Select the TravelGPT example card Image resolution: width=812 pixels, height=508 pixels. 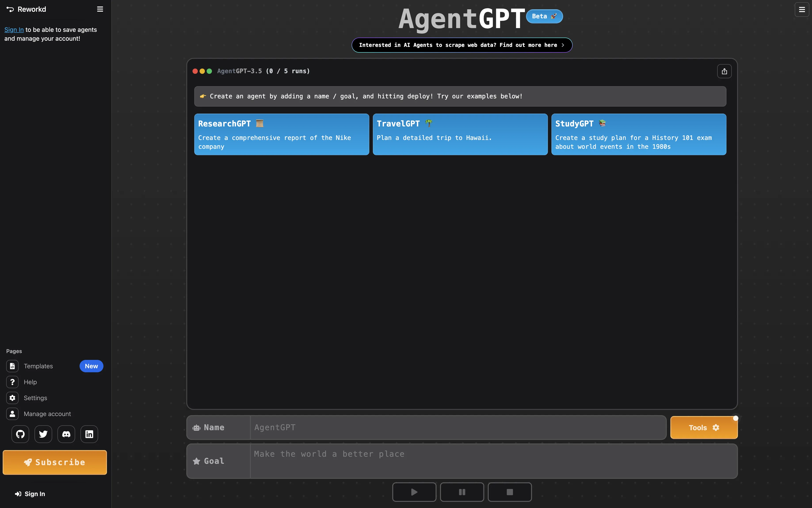click(460, 134)
